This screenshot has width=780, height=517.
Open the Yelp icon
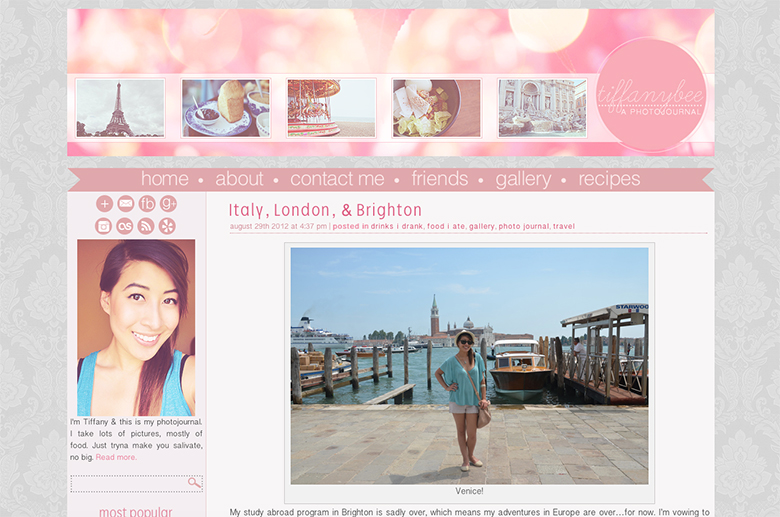pos(167,226)
